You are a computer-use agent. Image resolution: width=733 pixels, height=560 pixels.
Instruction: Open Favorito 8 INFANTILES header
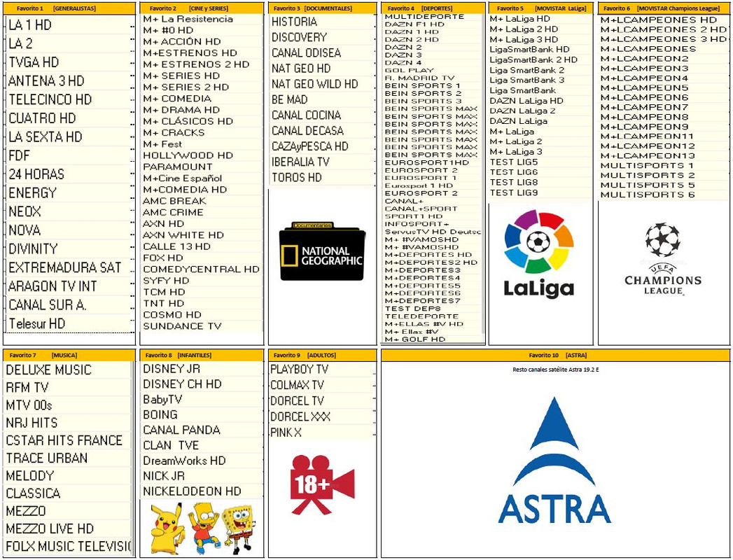[202, 356]
